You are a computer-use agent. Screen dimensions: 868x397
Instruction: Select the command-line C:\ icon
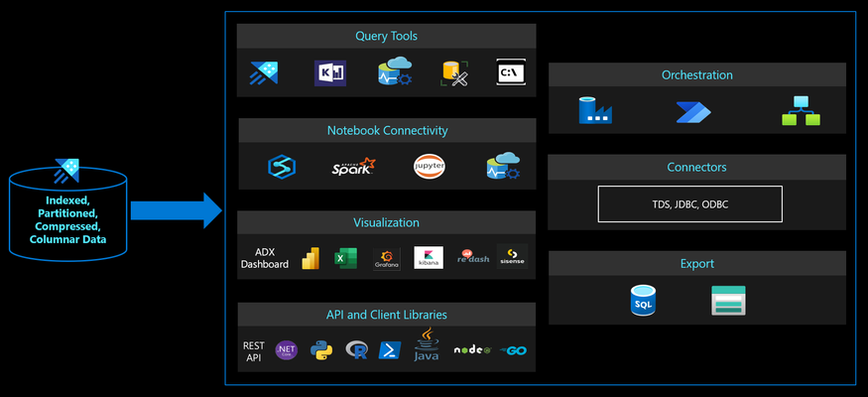[511, 72]
